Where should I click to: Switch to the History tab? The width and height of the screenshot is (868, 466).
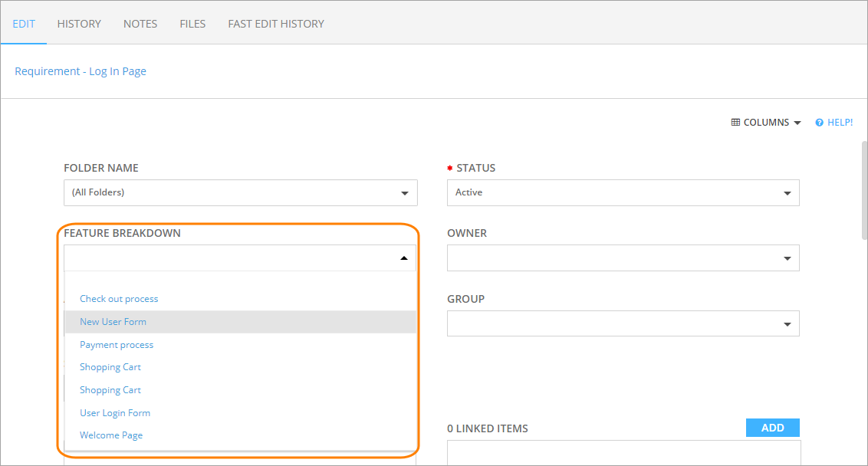click(79, 24)
